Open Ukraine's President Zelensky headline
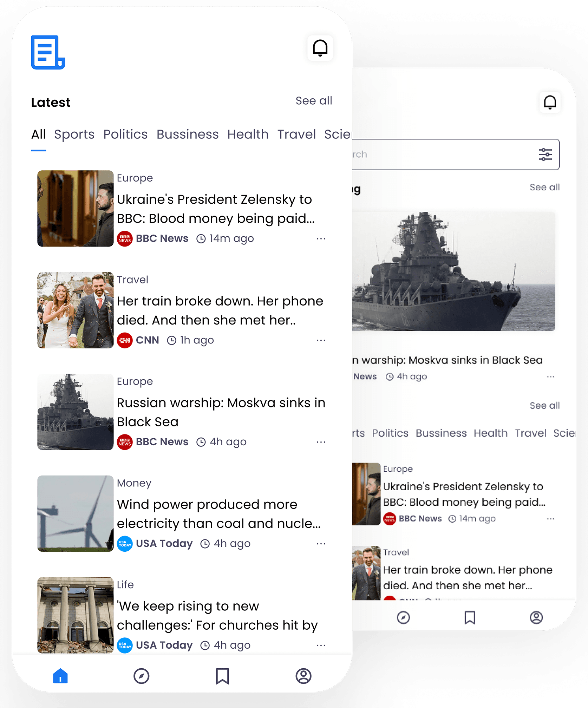 [216, 209]
